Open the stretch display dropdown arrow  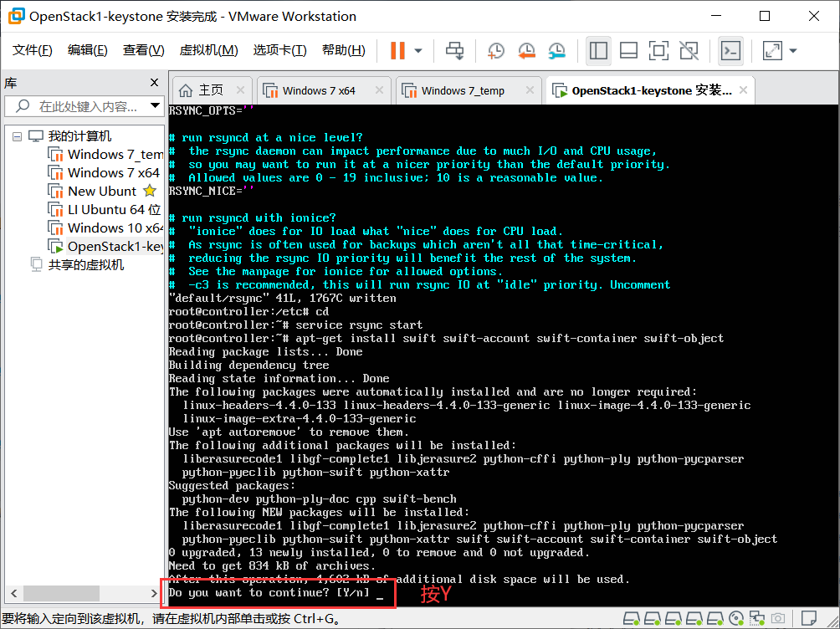click(793, 51)
